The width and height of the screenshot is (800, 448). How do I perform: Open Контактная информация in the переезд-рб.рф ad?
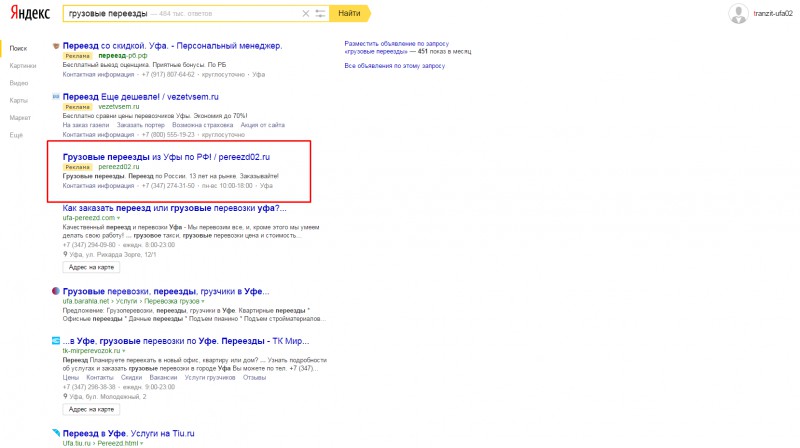[x=98, y=74]
